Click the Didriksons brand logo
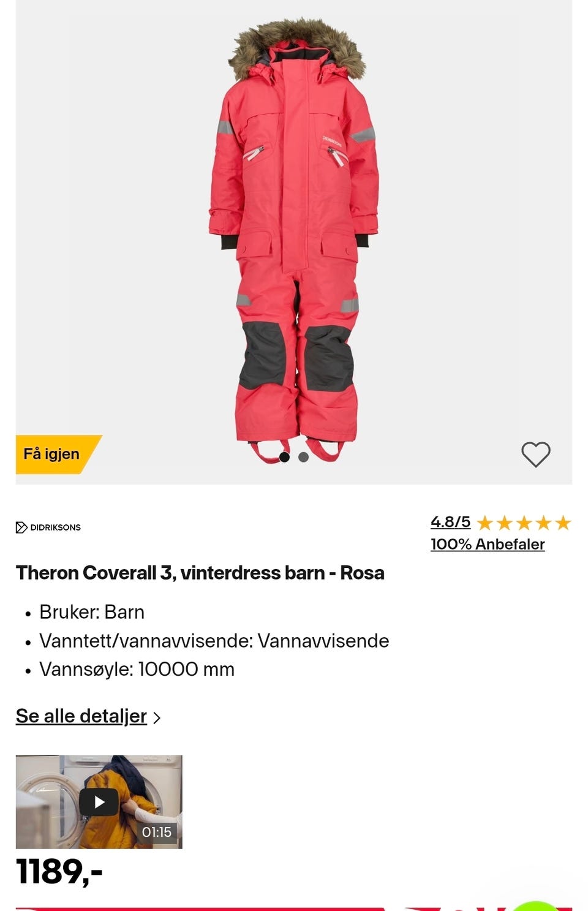The image size is (588, 911). (48, 527)
